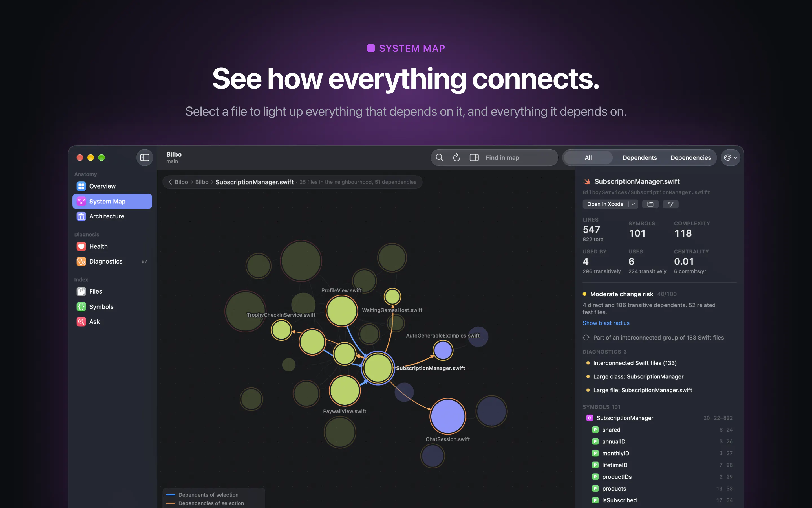The image size is (812, 508).
Task: Click first Bilbo breadcrumb
Action: [181, 182]
